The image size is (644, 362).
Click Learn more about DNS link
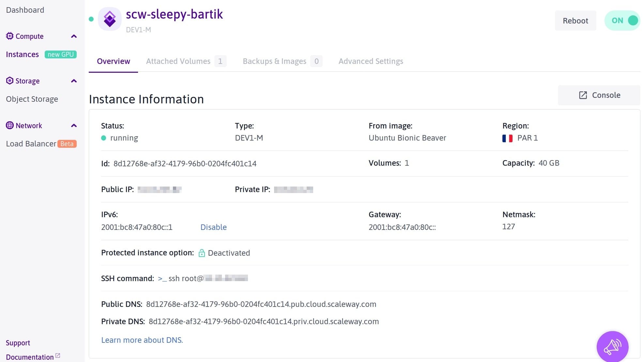point(142,339)
